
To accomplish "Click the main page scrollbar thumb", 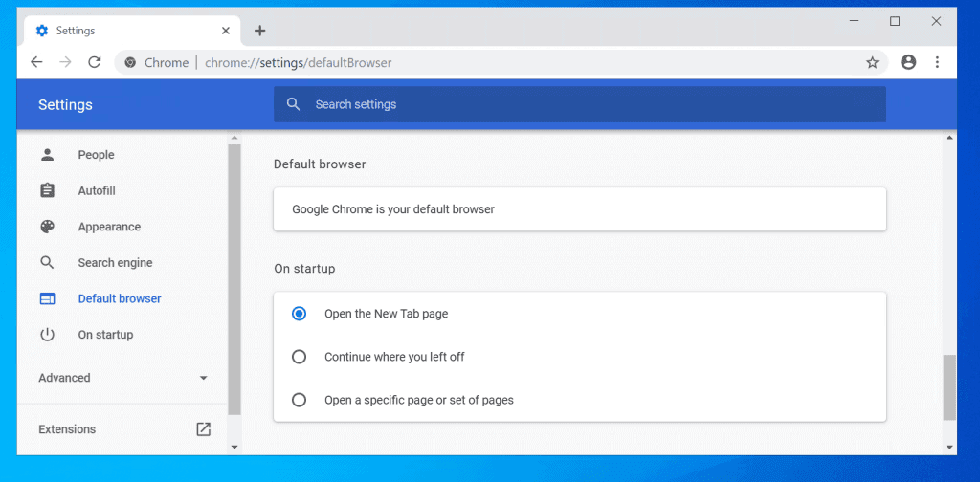I will pyautogui.click(x=949, y=387).
